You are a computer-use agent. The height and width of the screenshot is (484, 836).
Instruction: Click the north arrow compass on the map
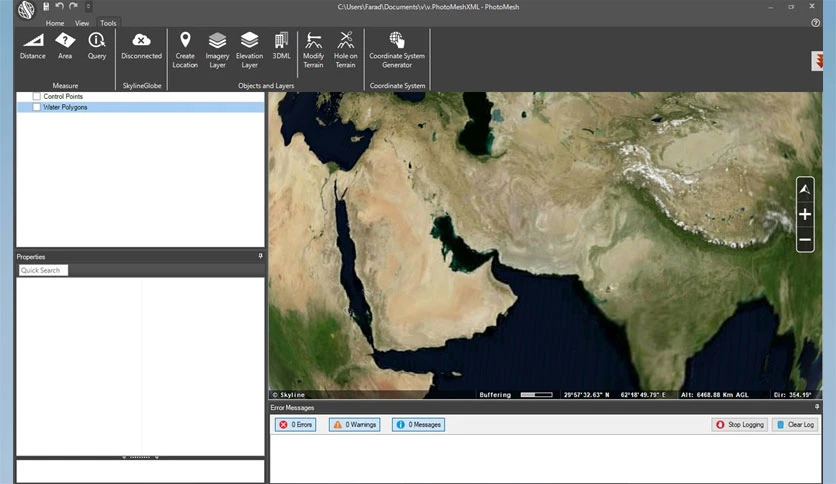click(x=805, y=189)
